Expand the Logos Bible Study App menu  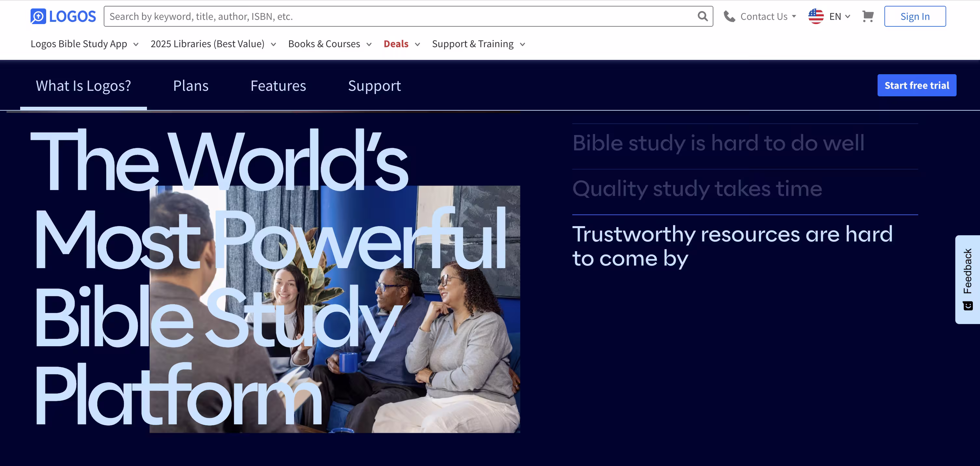pyautogui.click(x=85, y=44)
